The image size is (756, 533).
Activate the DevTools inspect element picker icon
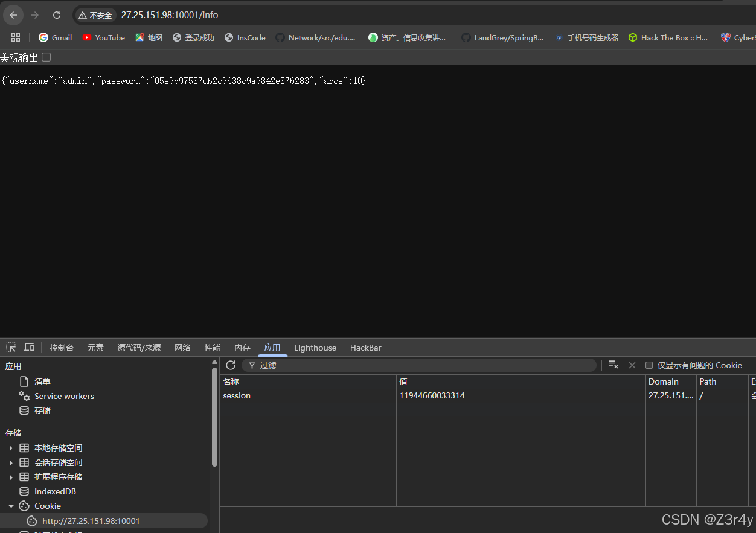(11, 347)
